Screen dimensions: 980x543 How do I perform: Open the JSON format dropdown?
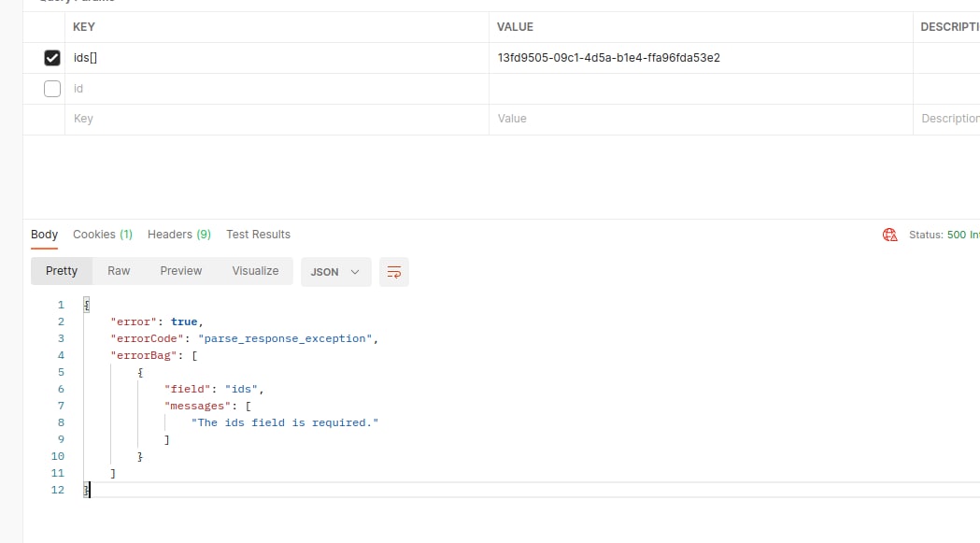[335, 272]
